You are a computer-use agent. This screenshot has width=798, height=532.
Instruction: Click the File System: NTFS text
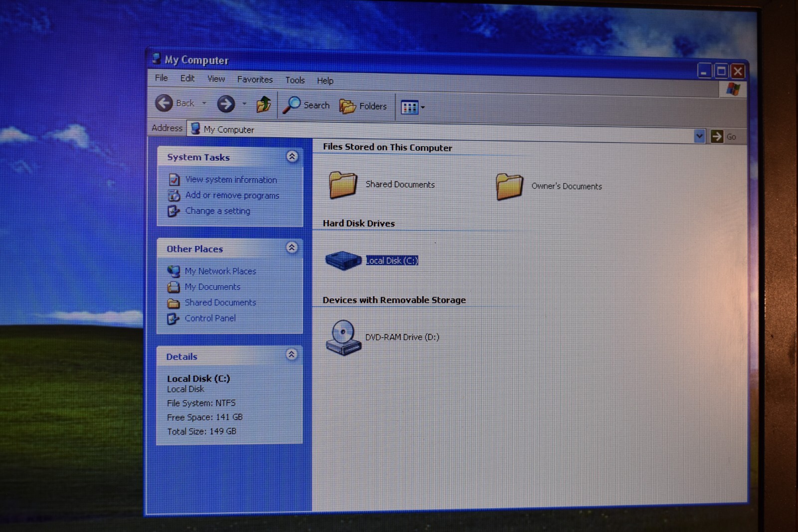[x=201, y=403]
